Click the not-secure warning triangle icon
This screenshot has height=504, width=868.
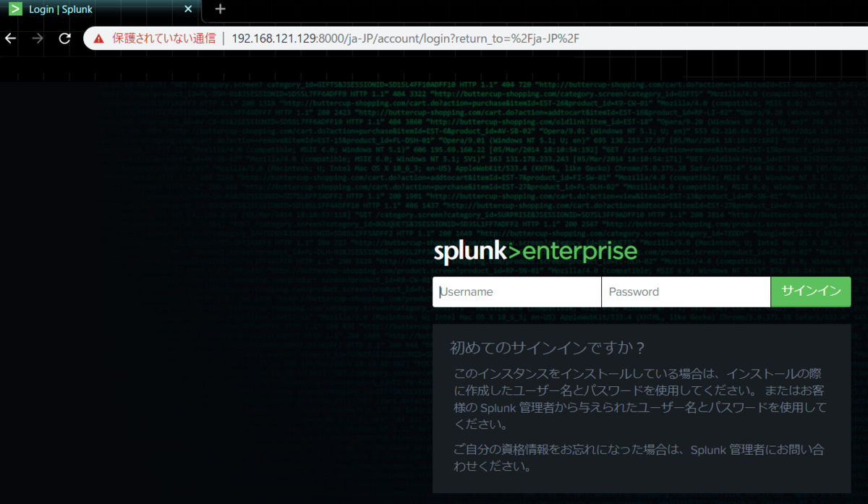coord(98,38)
